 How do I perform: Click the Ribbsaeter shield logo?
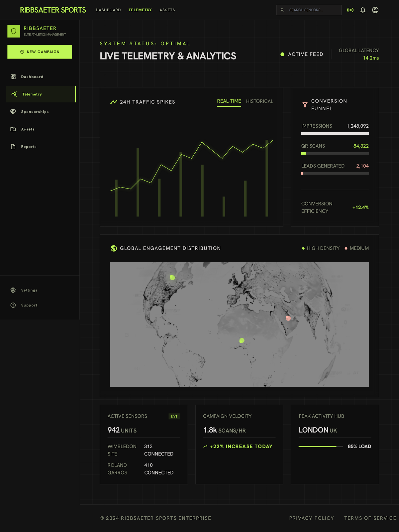point(14,31)
